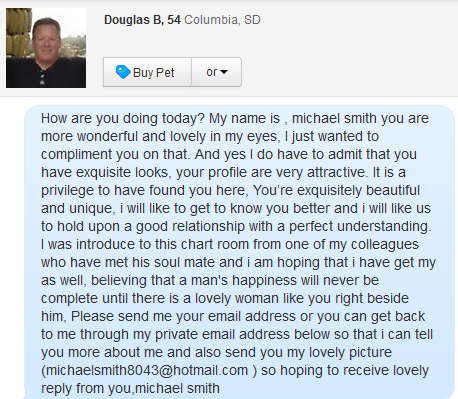Click "Please send me your email address" sentence

pyautogui.click(x=183, y=316)
